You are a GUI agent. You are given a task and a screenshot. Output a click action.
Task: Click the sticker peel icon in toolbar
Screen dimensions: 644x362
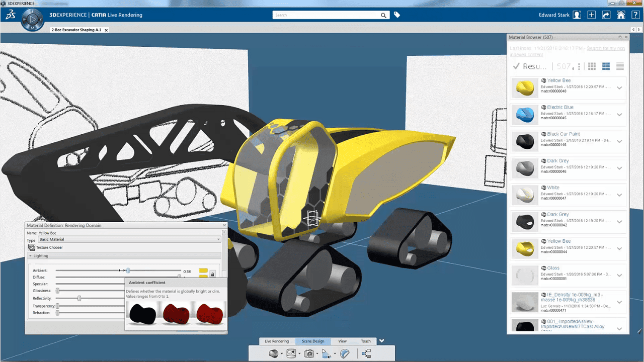pyautogui.click(x=345, y=354)
